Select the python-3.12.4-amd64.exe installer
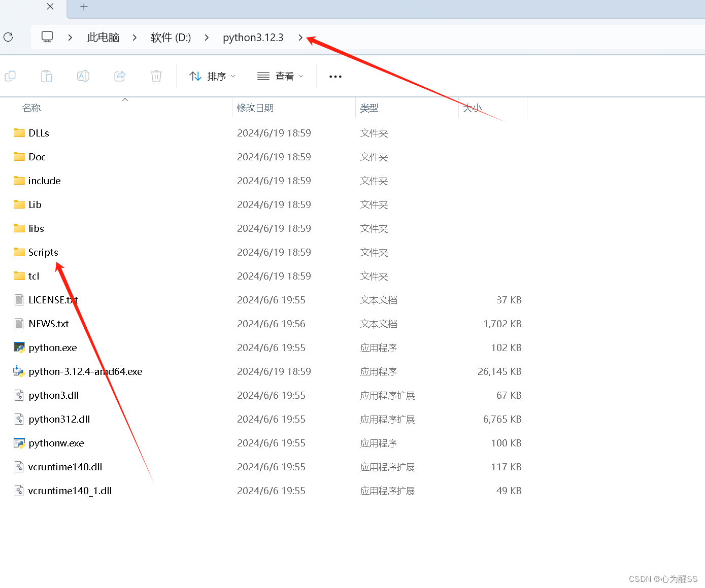This screenshot has width=705, height=588. point(85,371)
